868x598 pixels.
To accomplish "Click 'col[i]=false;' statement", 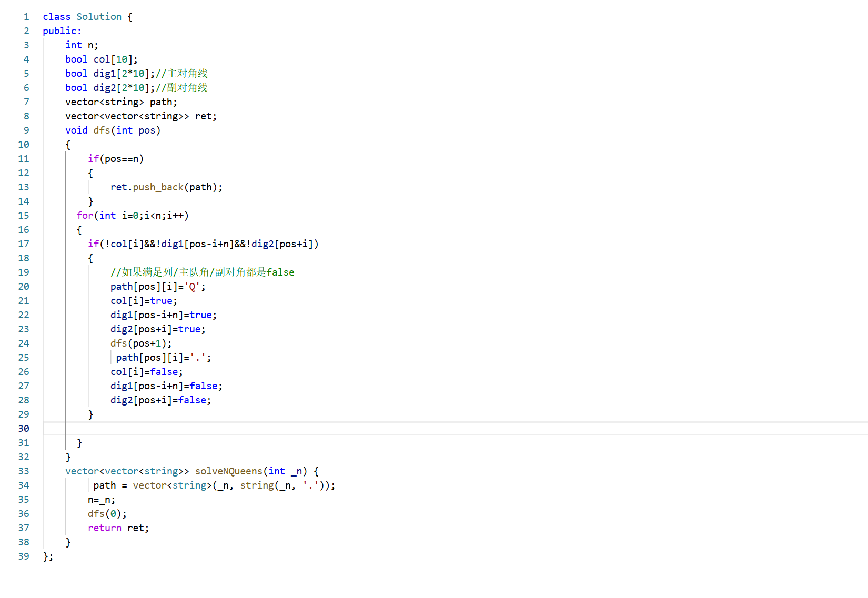I will (147, 372).
